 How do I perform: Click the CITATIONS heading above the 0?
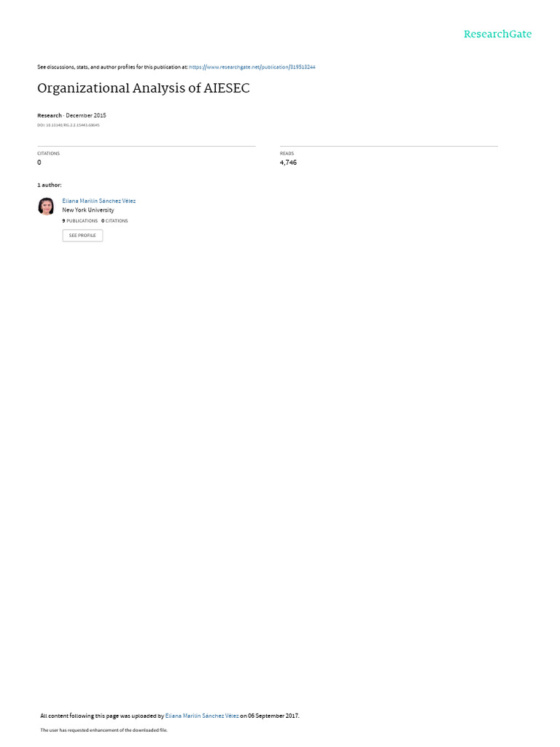49,153
